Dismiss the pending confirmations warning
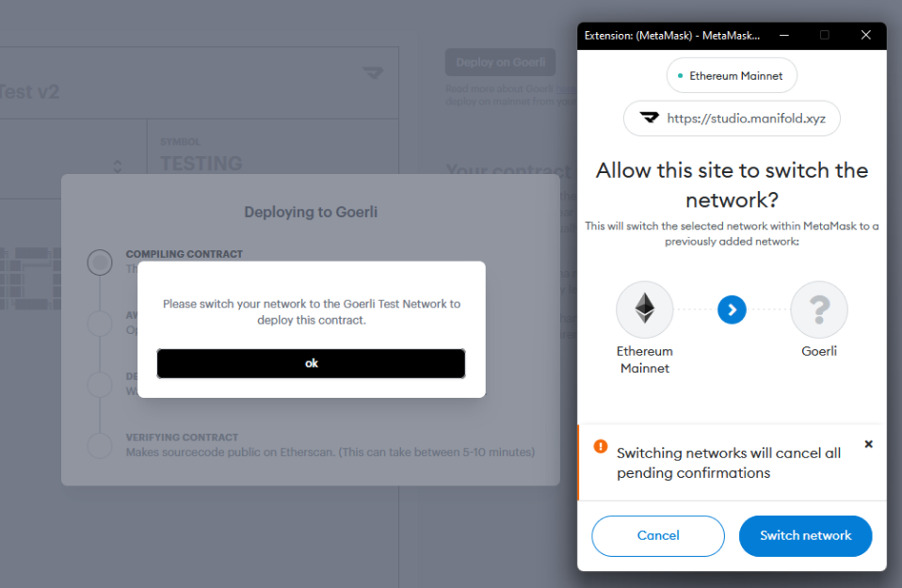The image size is (902, 588). (x=869, y=444)
